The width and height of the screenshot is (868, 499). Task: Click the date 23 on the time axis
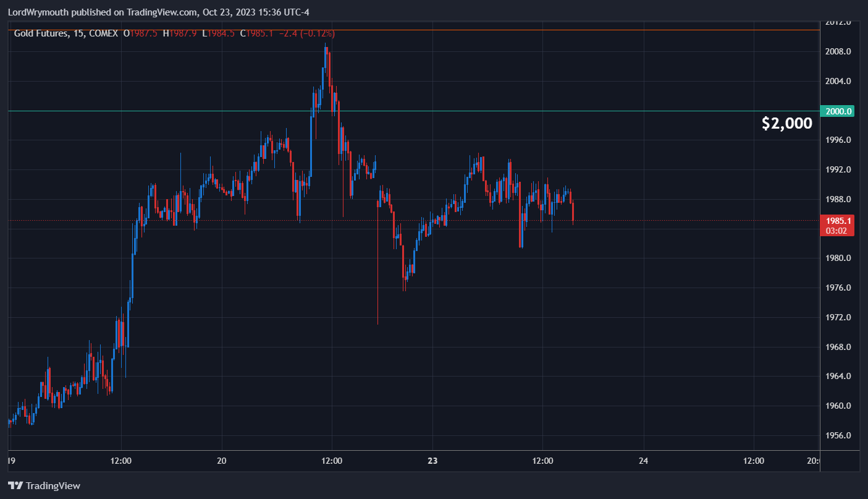(432, 461)
